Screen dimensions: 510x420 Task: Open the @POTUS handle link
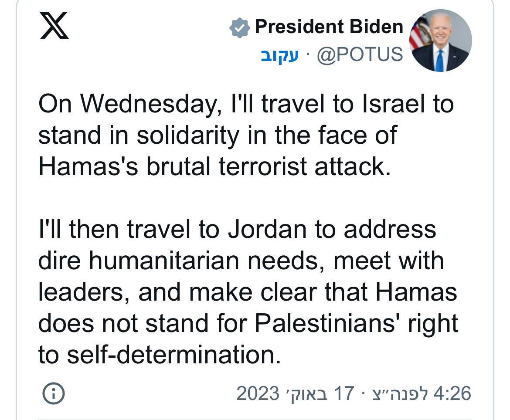coord(360,54)
